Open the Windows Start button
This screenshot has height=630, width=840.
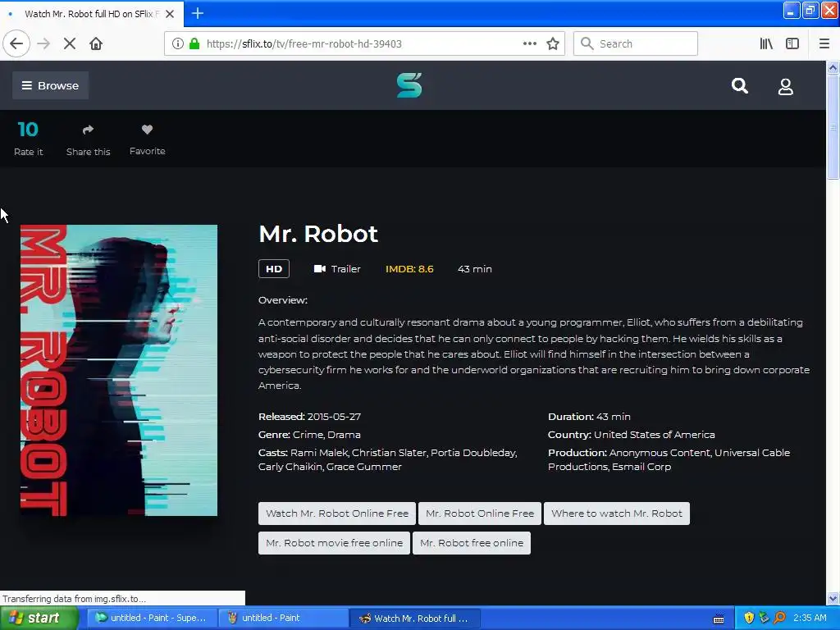39,618
